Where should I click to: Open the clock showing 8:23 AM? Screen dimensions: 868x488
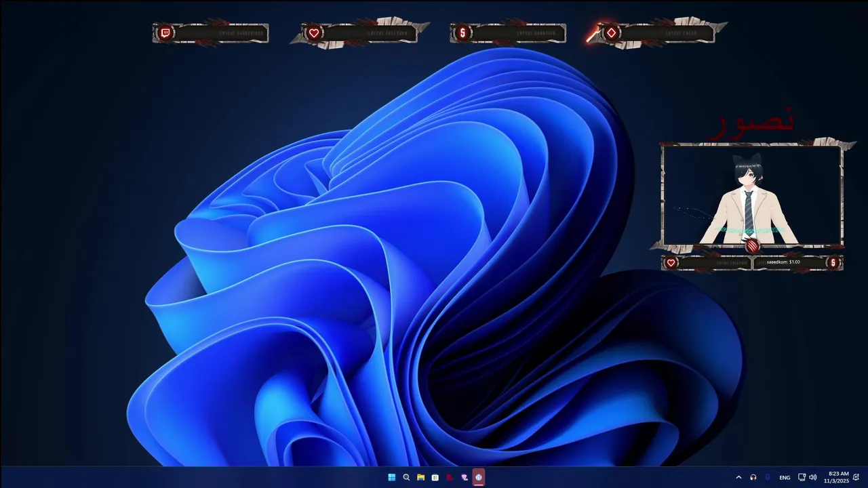(x=837, y=477)
